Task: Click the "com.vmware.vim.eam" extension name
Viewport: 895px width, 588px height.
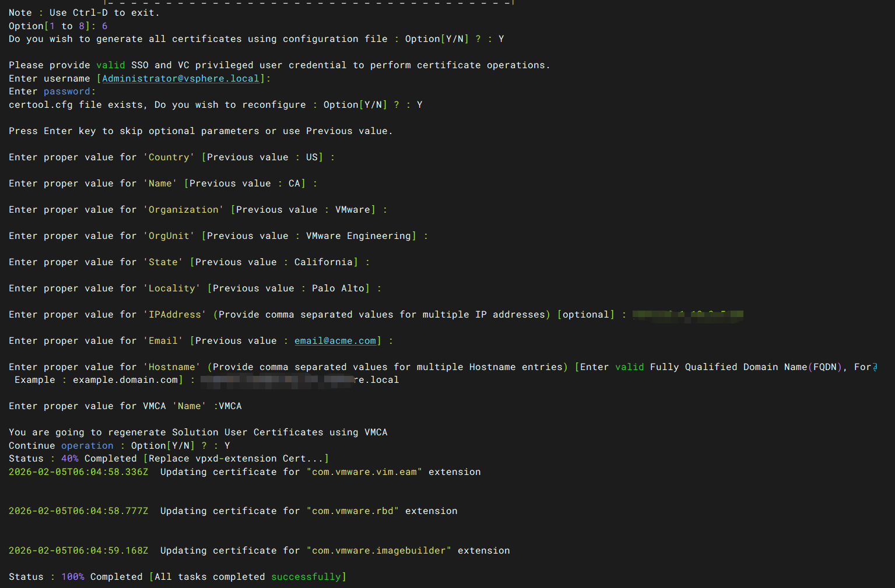Action: (364, 472)
